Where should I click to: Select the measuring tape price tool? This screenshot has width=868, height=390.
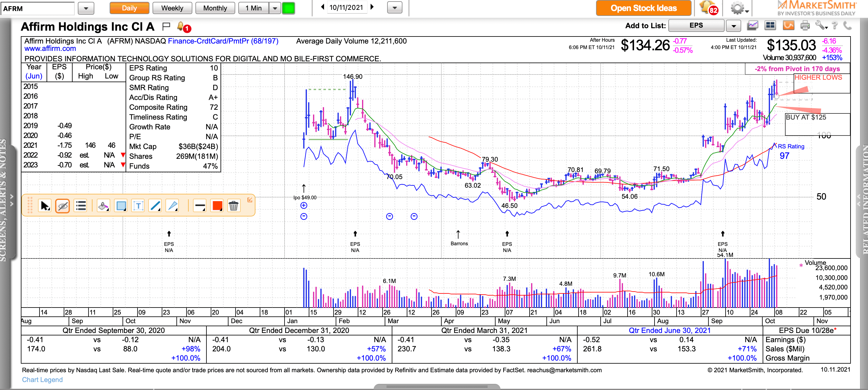(103, 205)
